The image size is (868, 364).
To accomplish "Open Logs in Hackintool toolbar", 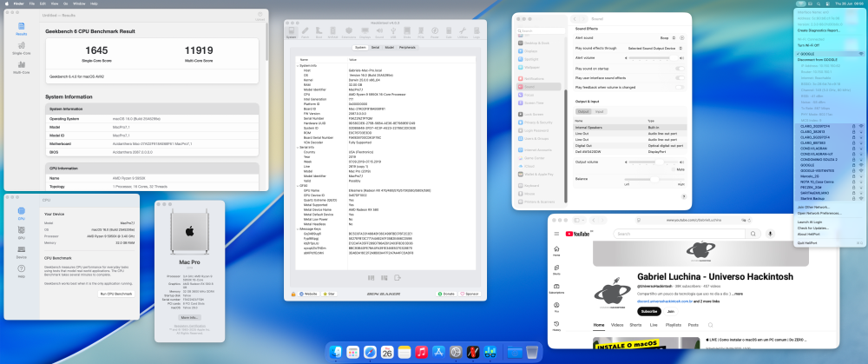I will pos(477,32).
